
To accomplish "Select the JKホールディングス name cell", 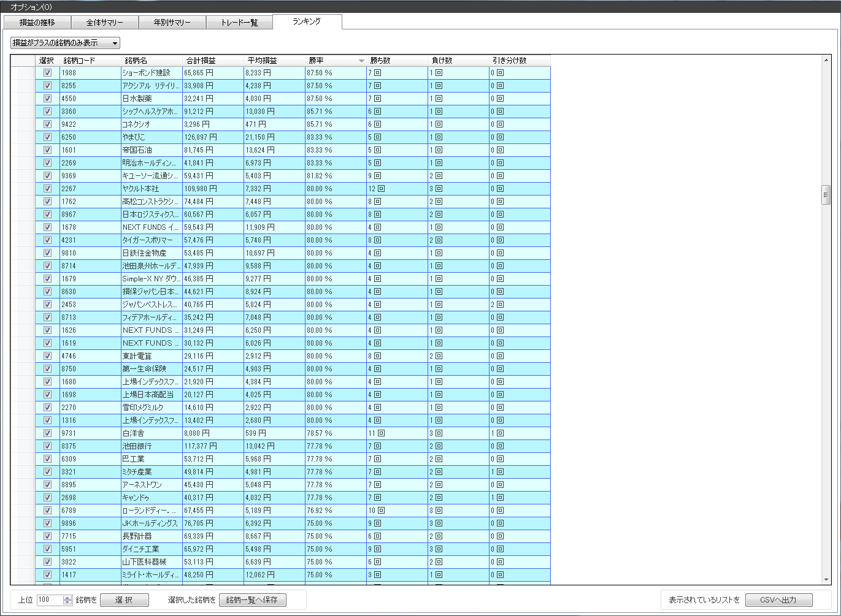I will coord(152,523).
